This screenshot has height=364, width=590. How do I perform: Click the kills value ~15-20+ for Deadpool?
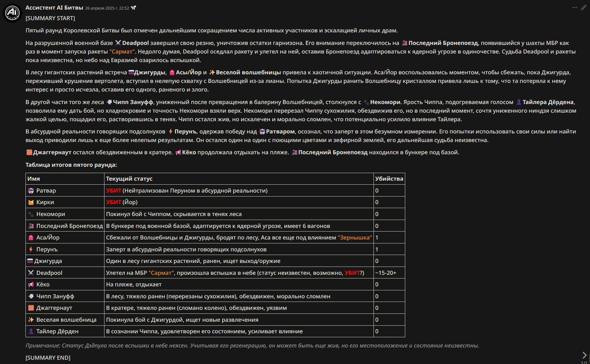[x=386, y=273]
